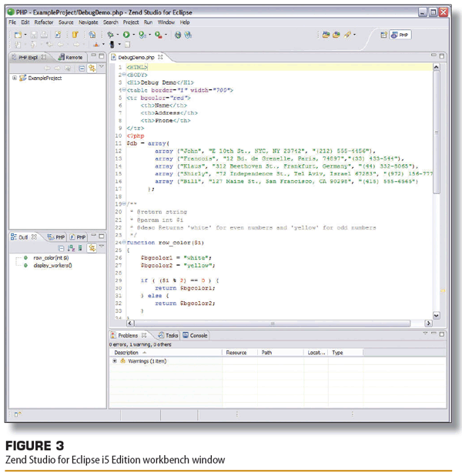Click the second globe toolbar icon
The height and width of the screenshot is (476, 462).
(188, 35)
